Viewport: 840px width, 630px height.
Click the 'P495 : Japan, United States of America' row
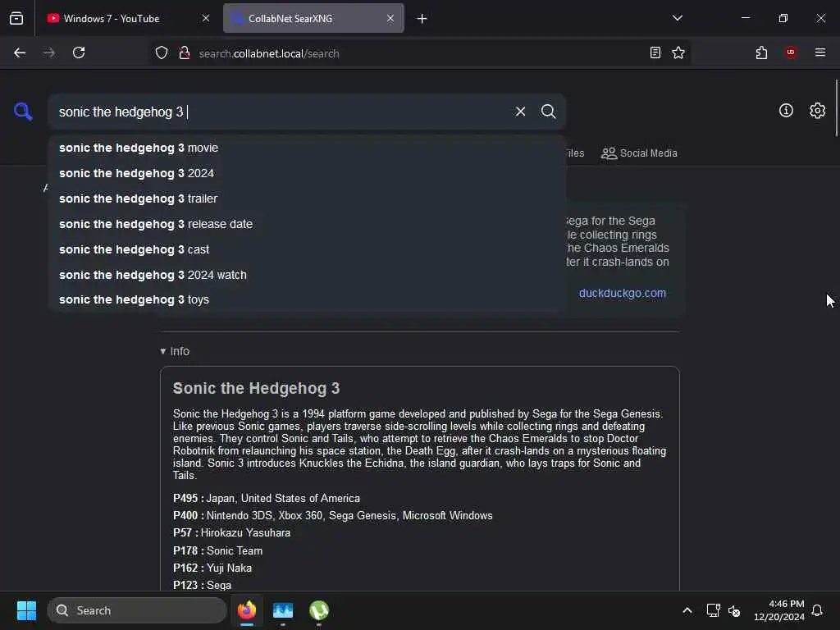[x=267, y=498]
